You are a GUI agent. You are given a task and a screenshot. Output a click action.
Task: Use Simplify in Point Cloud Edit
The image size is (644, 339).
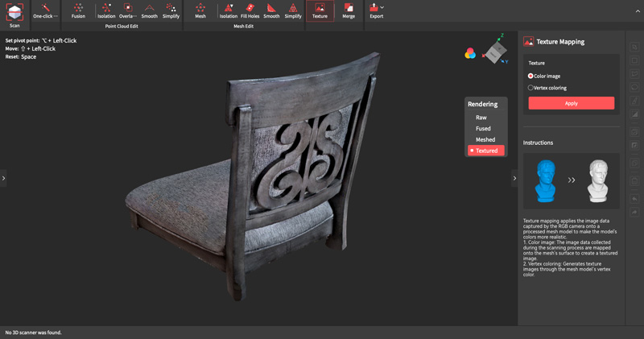(171, 11)
